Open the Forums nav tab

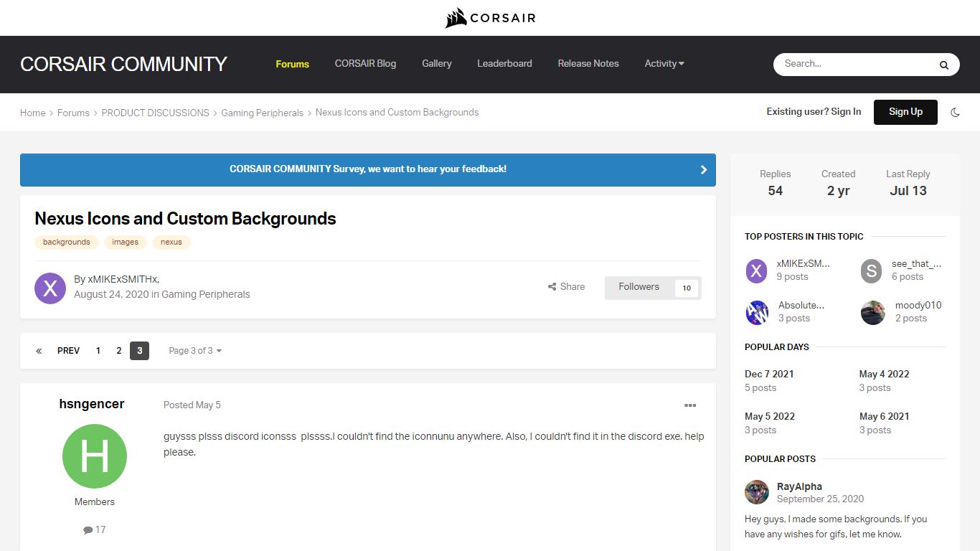click(293, 64)
